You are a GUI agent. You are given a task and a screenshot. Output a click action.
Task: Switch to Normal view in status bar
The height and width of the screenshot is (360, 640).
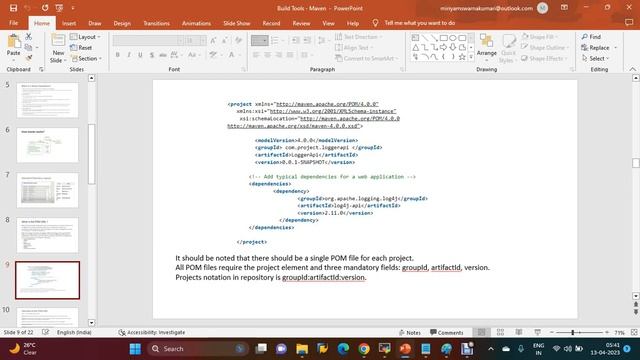(482, 332)
